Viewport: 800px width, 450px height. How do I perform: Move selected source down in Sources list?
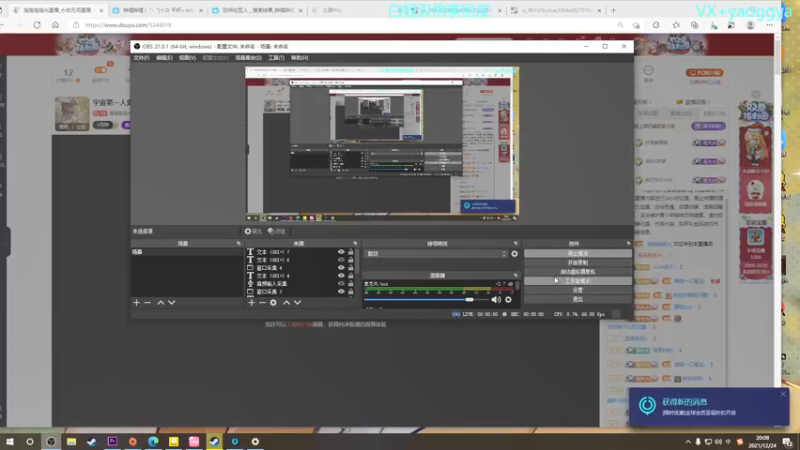click(x=297, y=303)
